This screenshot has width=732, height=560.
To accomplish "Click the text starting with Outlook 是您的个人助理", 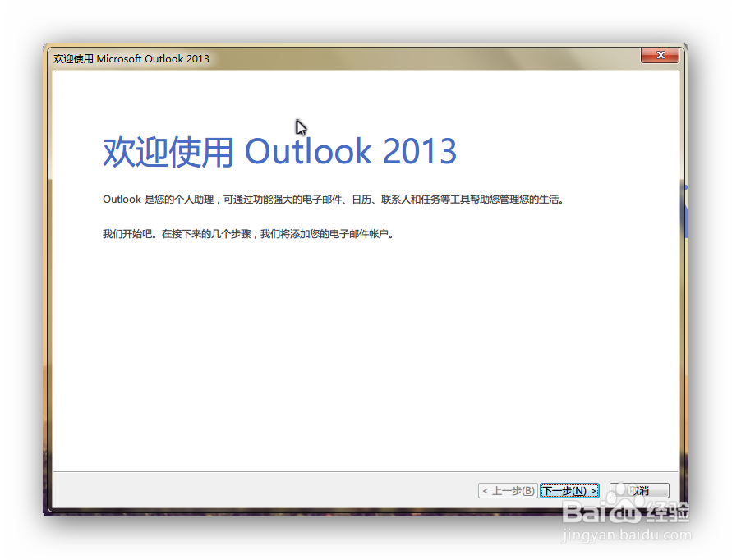I will tap(334, 200).
